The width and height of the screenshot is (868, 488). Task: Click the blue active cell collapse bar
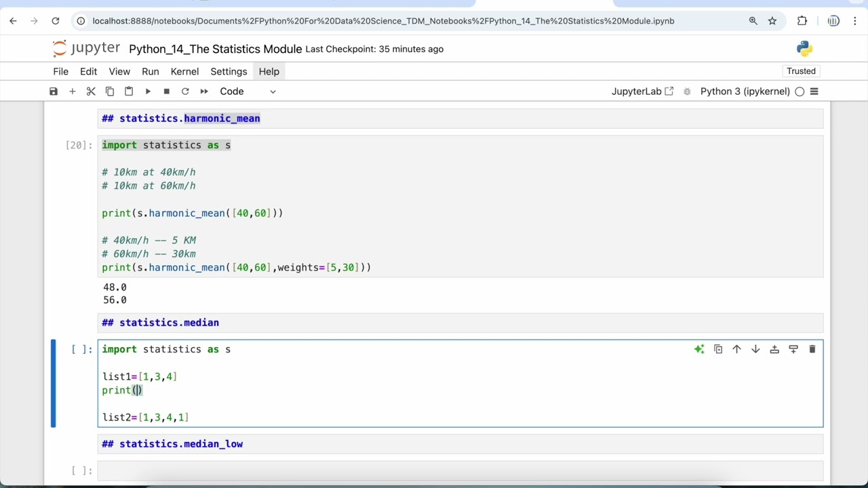(54, 384)
